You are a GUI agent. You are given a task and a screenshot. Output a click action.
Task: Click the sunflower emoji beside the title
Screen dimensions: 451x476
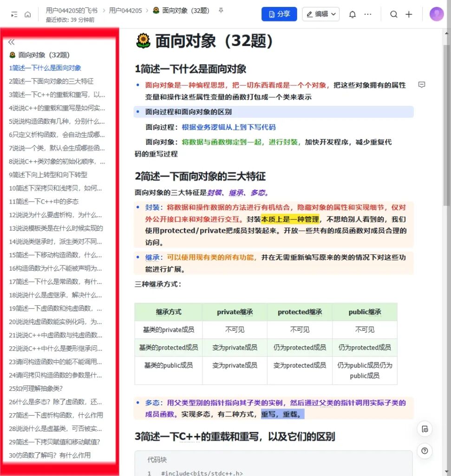click(x=143, y=41)
